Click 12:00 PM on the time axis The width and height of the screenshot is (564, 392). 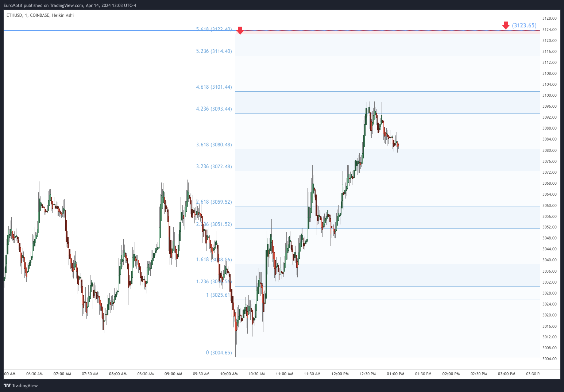pyautogui.click(x=340, y=374)
